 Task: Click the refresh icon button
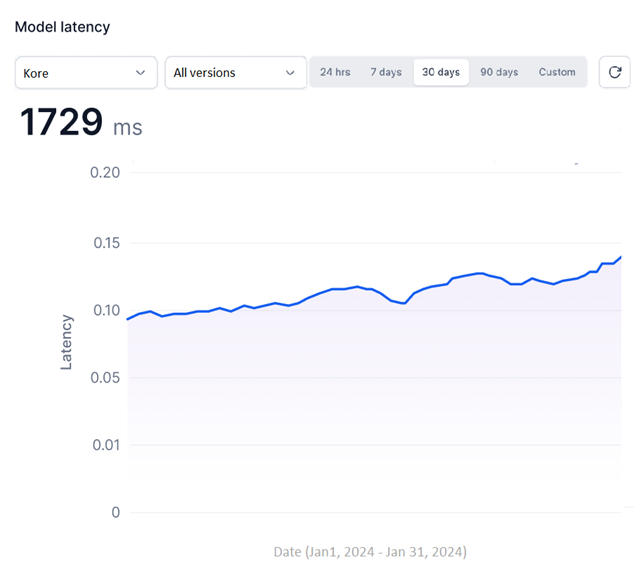[615, 73]
